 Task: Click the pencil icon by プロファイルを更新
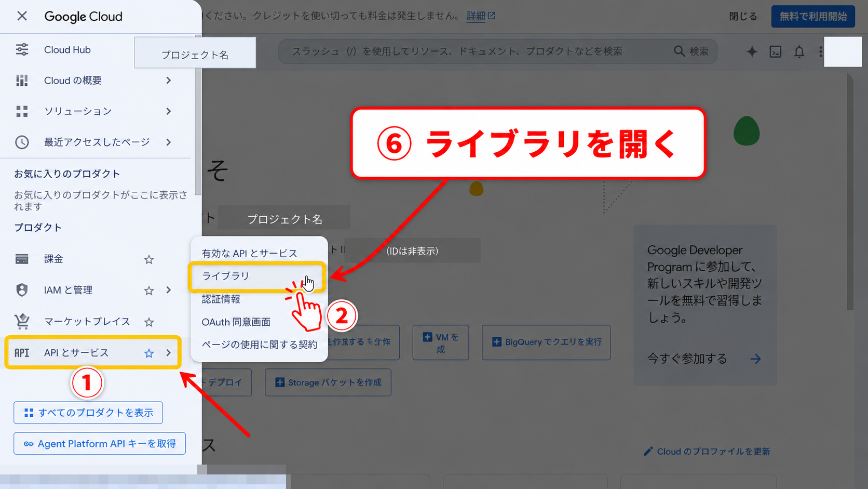(648, 451)
